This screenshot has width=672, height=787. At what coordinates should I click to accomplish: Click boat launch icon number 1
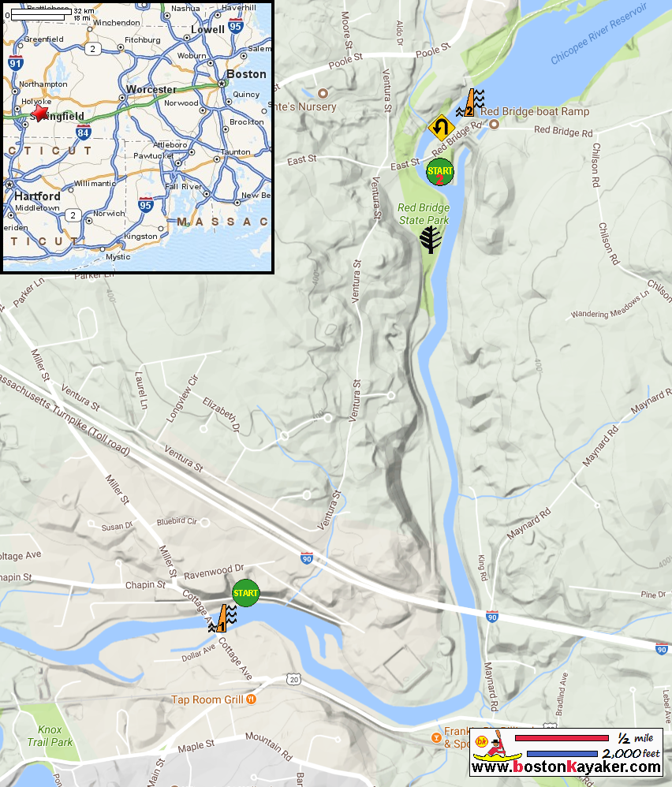point(223,618)
